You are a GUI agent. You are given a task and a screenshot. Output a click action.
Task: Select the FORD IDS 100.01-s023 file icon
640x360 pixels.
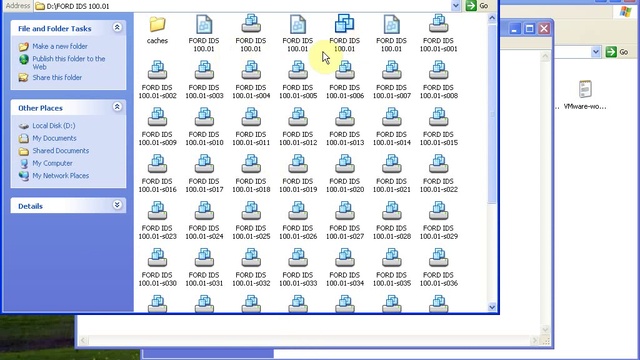click(157, 211)
